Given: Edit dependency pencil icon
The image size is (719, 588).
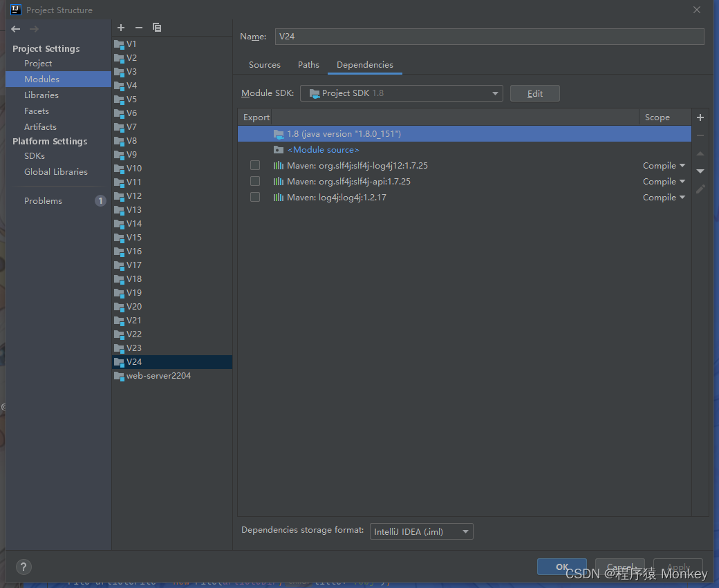Looking at the screenshot, I should 700,189.
